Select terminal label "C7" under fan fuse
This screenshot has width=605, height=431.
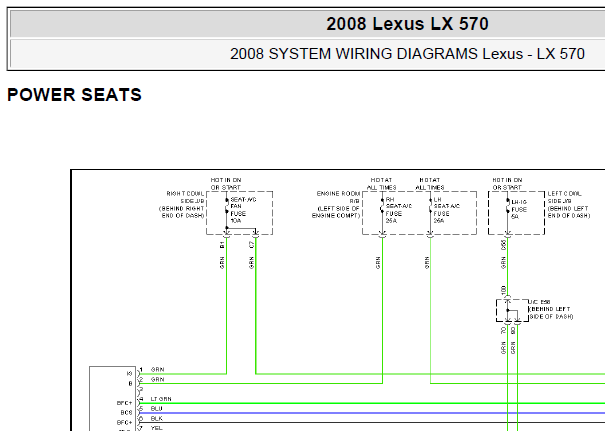click(252, 245)
